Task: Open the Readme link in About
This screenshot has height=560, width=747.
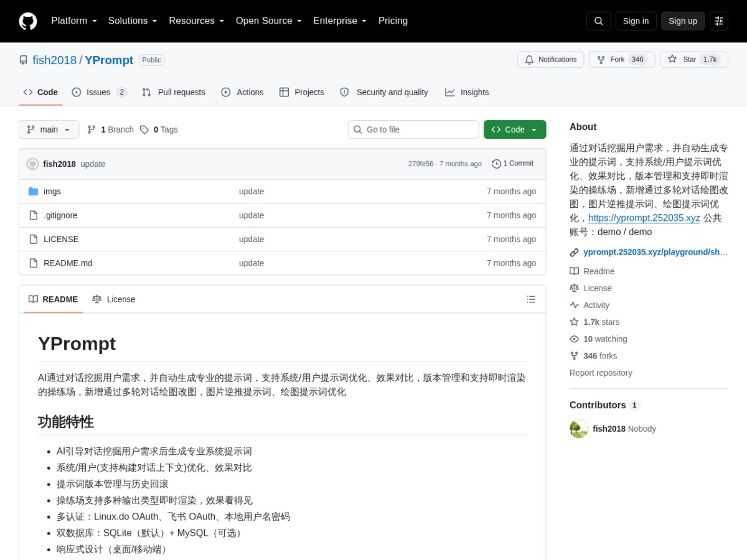Action: [592, 271]
